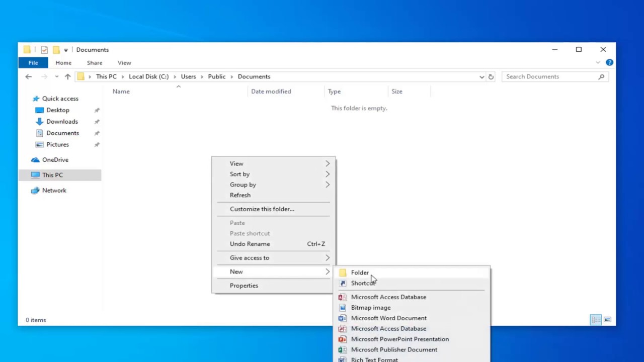Image resolution: width=644 pixels, height=362 pixels.
Task: Click the Bitmap image icon in submenu
Action: [343, 308]
